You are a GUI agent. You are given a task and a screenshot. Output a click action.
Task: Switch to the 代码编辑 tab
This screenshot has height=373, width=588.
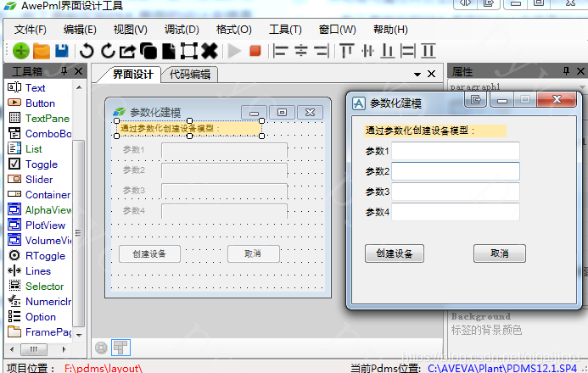(x=189, y=75)
